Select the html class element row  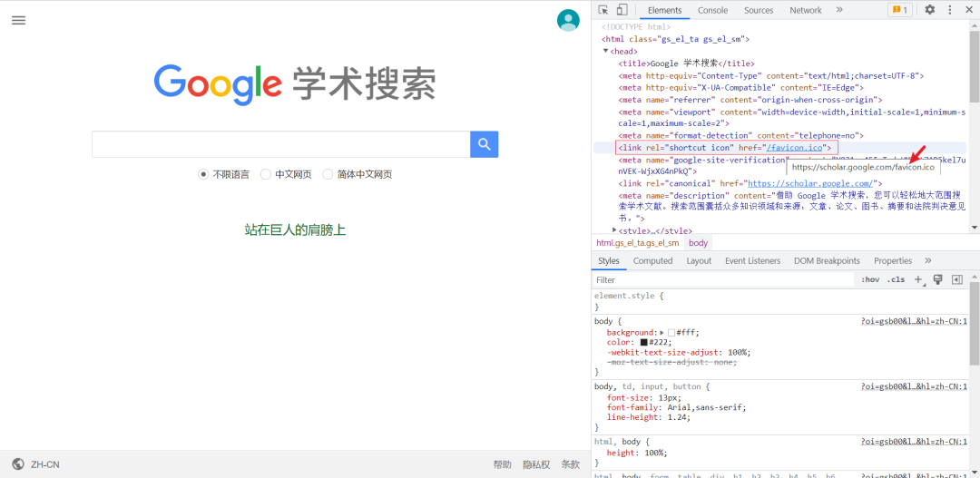(x=676, y=39)
